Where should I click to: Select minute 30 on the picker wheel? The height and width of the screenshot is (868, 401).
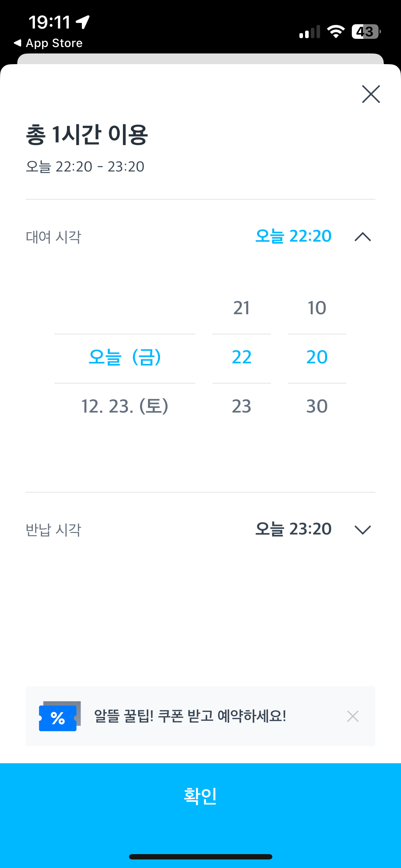click(x=317, y=406)
